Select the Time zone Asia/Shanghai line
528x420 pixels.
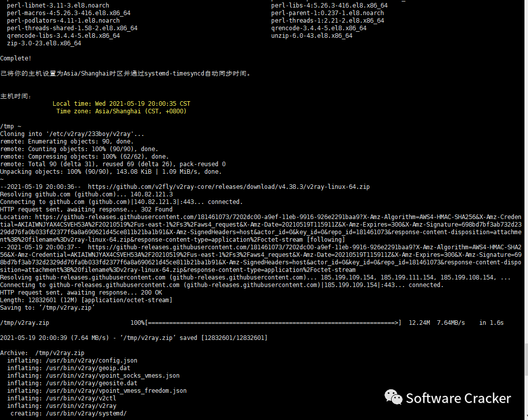coord(121,111)
